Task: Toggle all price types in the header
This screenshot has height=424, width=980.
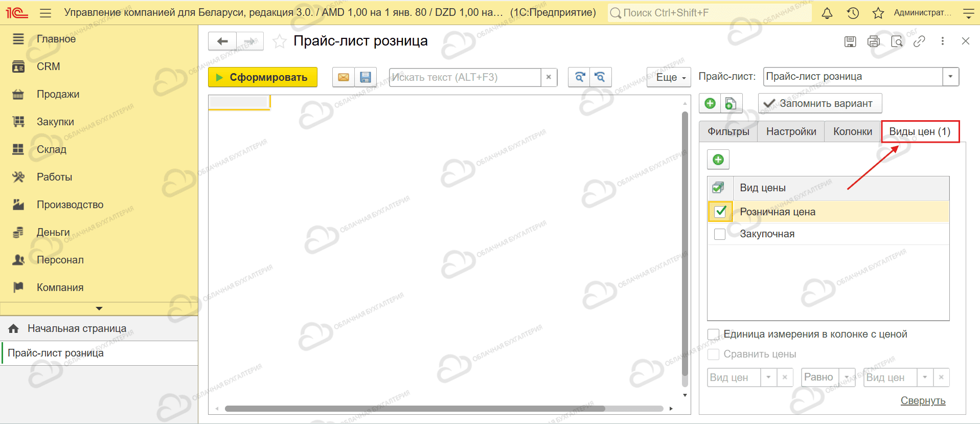Action: click(x=718, y=188)
